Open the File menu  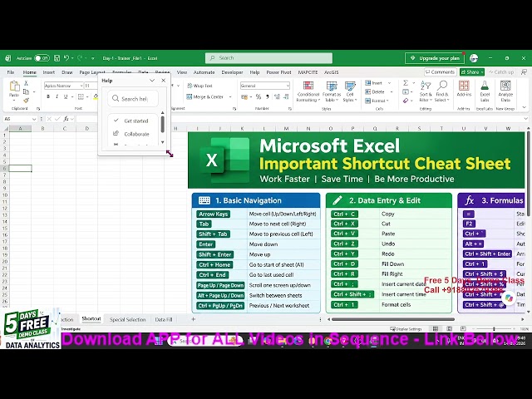click(11, 72)
